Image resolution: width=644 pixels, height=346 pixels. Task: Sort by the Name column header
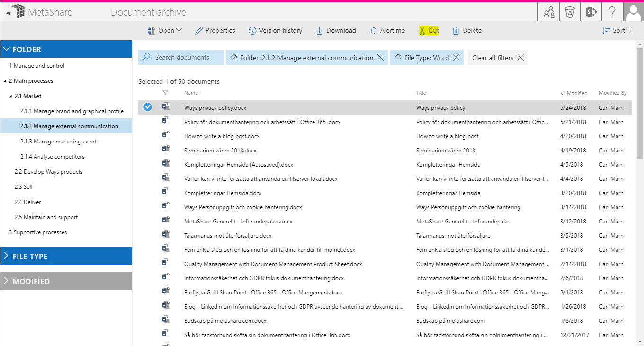coord(191,93)
